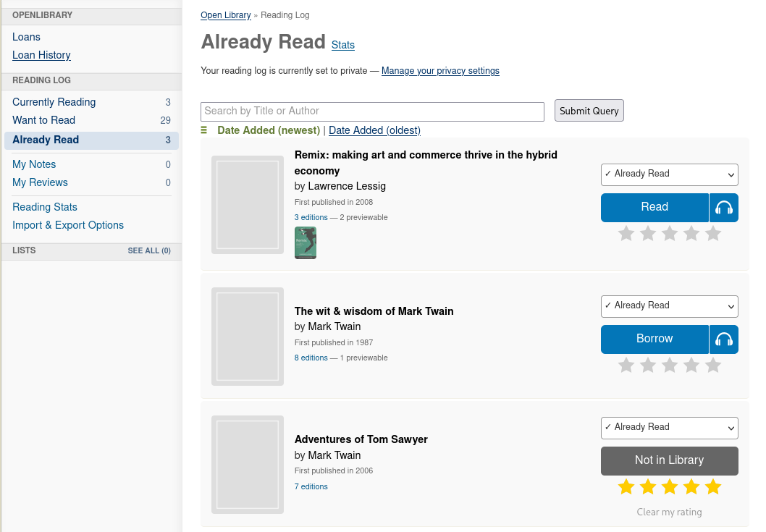This screenshot has width=766, height=532.
Task: Open the 8 editions link
Action: point(311,358)
